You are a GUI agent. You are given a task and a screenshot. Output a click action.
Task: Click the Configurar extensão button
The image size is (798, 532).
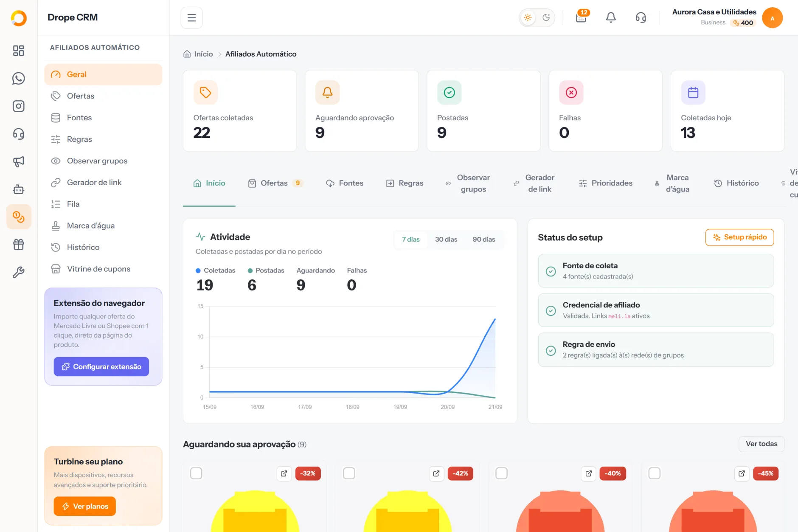[x=101, y=366]
